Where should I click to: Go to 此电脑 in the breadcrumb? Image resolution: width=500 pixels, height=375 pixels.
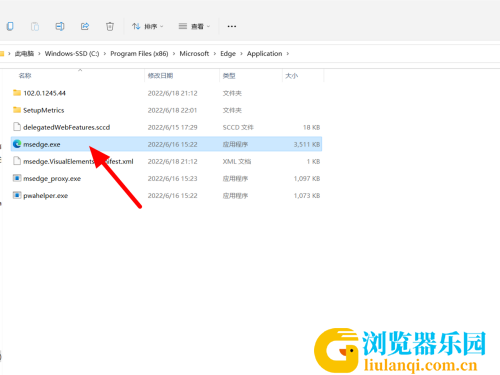24,54
